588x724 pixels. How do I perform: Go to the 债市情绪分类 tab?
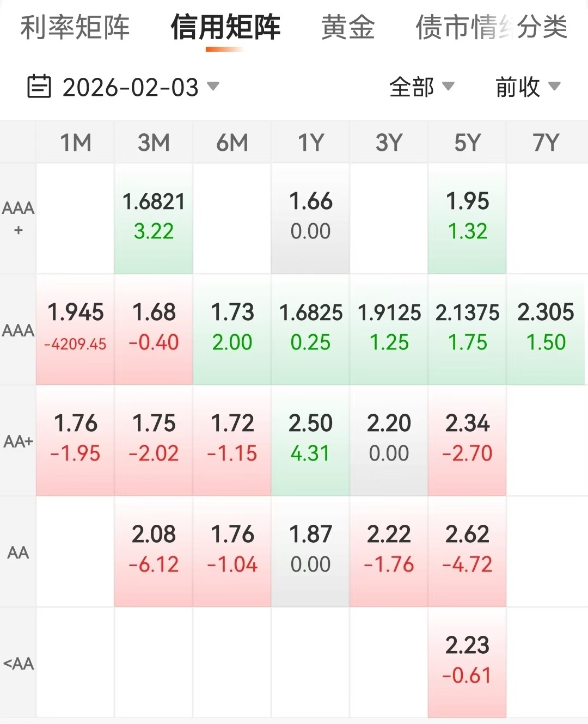tap(491, 27)
